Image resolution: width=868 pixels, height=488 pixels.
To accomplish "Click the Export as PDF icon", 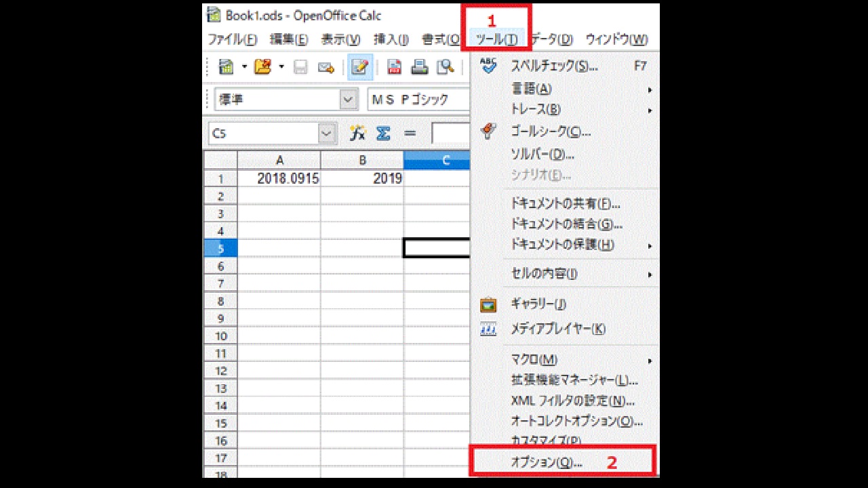I will (x=394, y=67).
